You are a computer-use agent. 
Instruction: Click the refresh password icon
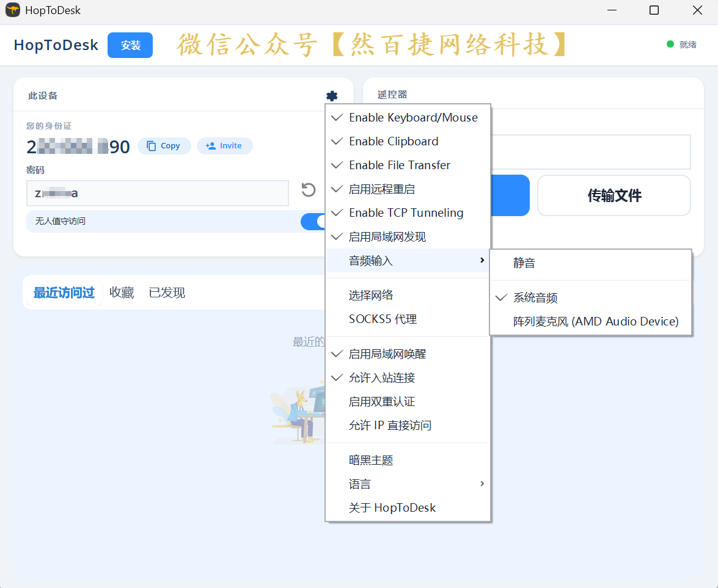click(309, 190)
